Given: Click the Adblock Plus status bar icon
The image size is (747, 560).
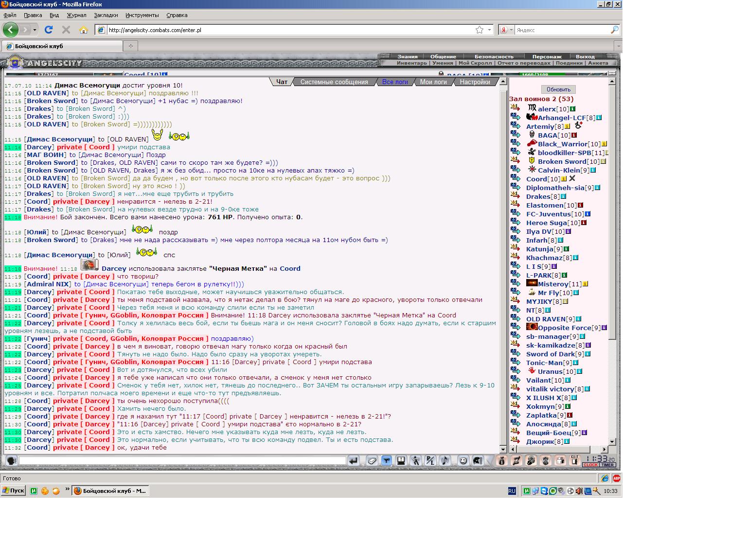Looking at the screenshot, I should coord(616,478).
